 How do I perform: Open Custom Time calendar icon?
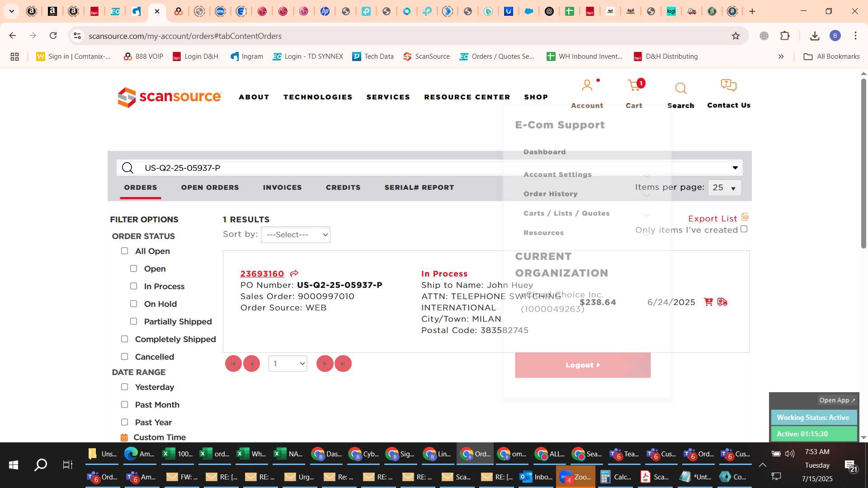124,437
